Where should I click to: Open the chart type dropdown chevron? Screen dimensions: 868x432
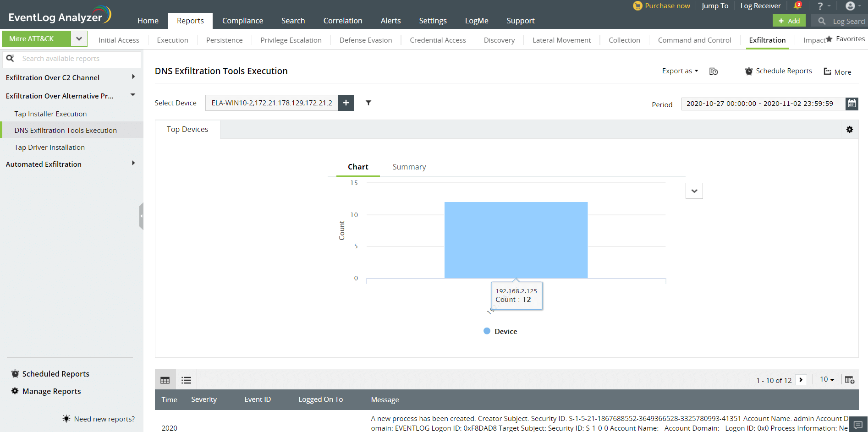694,191
